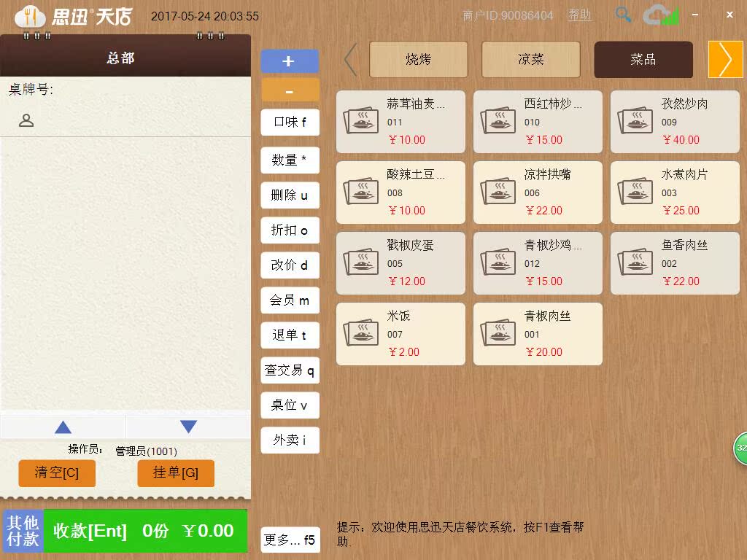This screenshot has height=560, width=747.
Task: Click the ￥40.00 price of 孜然炒肉
Action: [681, 139]
